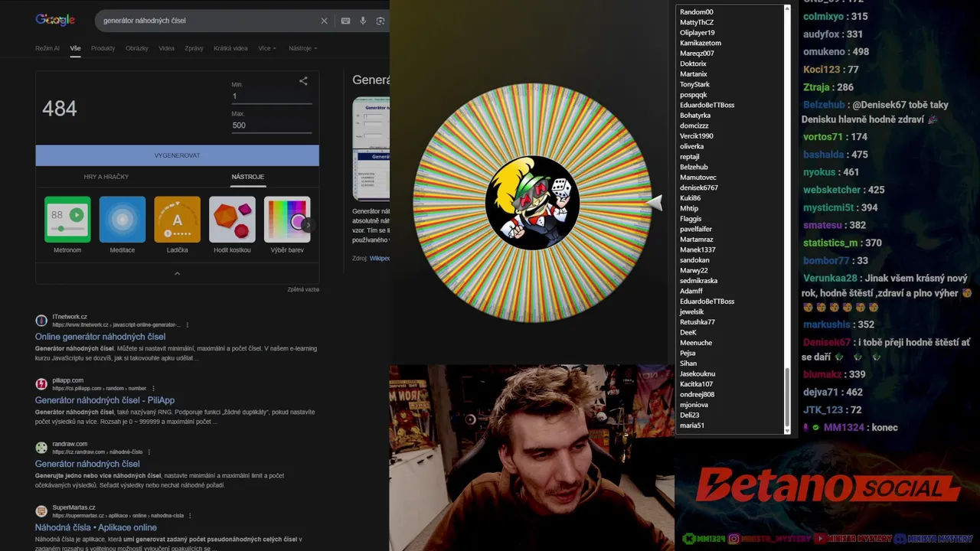Open the on-screen keyboard icon in search bar
The image size is (980, 551).
(x=345, y=21)
